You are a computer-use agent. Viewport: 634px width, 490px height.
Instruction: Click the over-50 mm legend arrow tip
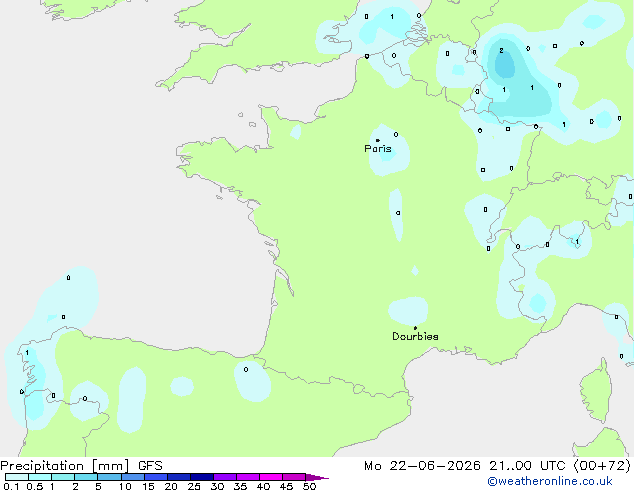pyautogui.click(x=317, y=477)
